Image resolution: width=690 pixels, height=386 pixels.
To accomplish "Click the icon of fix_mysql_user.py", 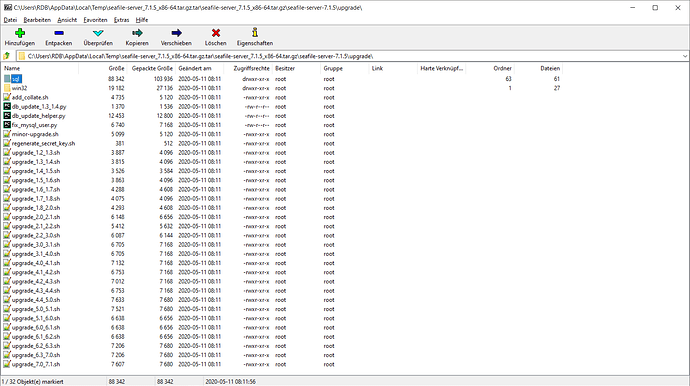I will click(x=7, y=125).
